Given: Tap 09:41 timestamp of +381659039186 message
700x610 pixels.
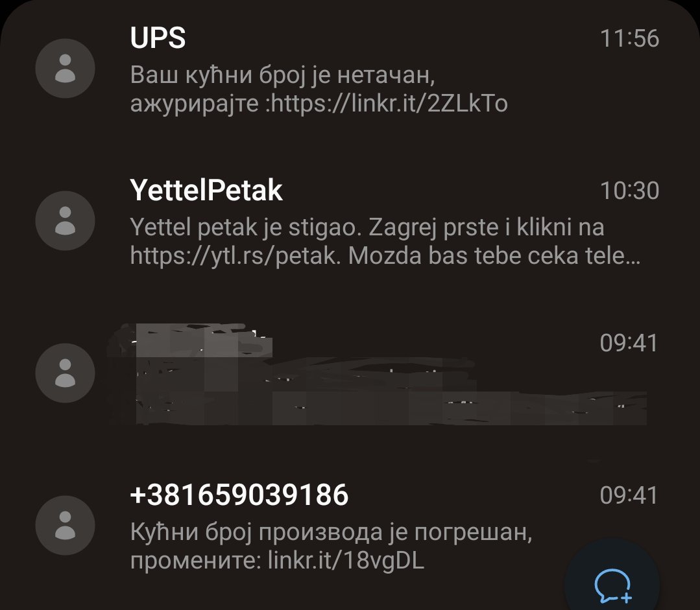Looking at the screenshot, I should point(629,495).
